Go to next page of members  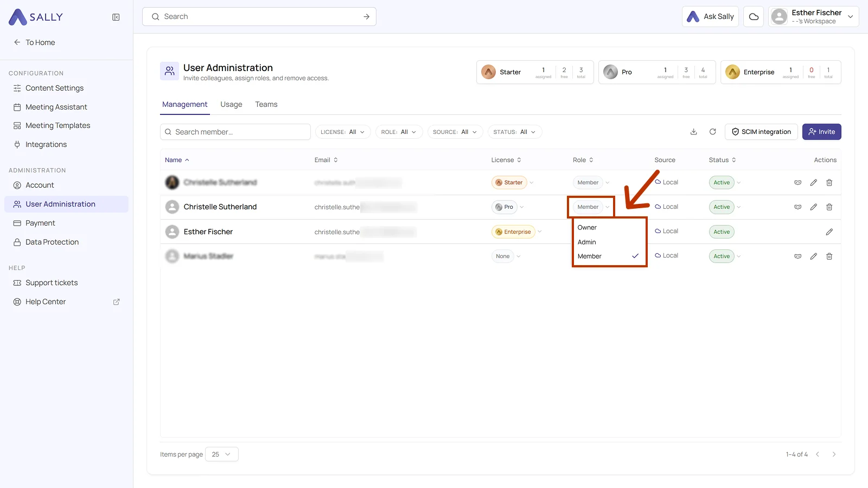(x=834, y=454)
